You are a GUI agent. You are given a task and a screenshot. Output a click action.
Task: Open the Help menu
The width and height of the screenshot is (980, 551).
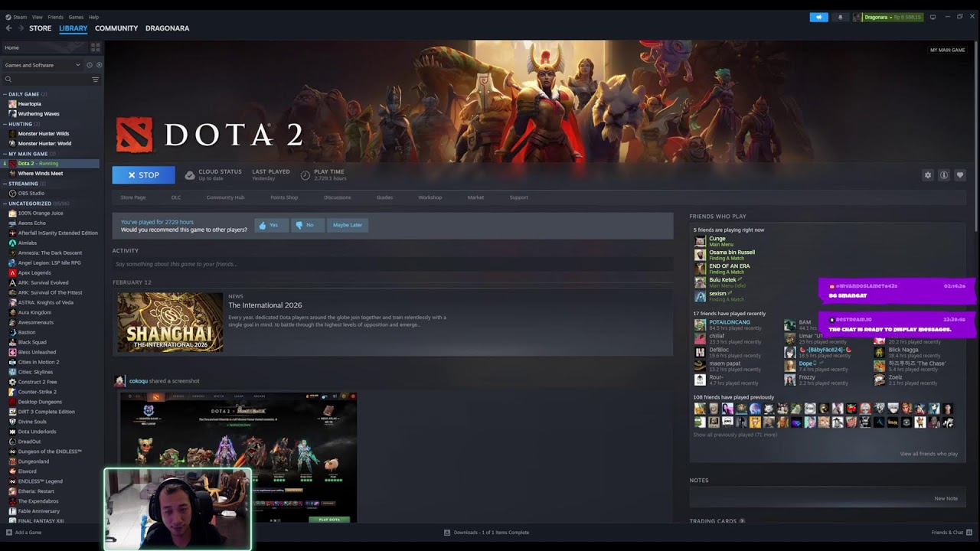(x=93, y=17)
